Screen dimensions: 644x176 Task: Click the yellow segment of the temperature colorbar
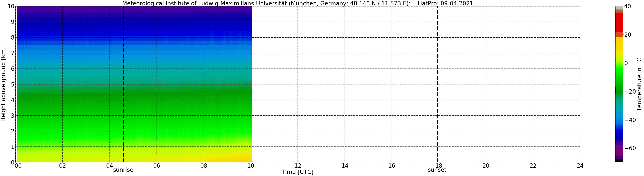pyautogui.click(x=619, y=44)
